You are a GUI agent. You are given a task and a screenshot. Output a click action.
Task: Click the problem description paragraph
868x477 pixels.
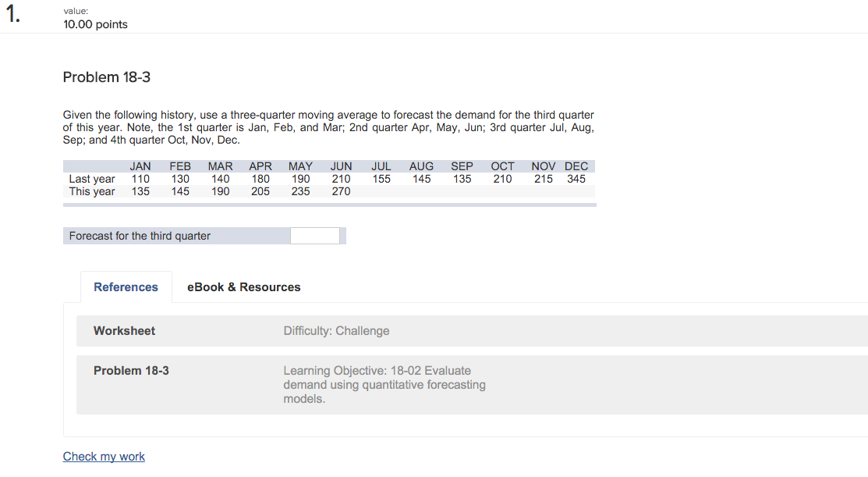click(328, 127)
